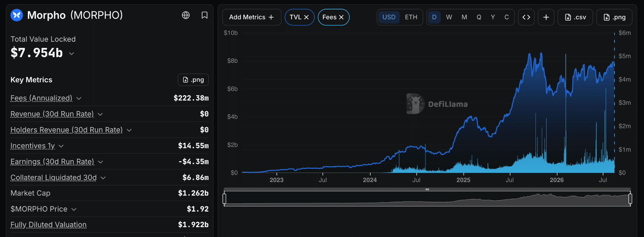Bookmark Morpho with the bookmark icon

[204, 15]
